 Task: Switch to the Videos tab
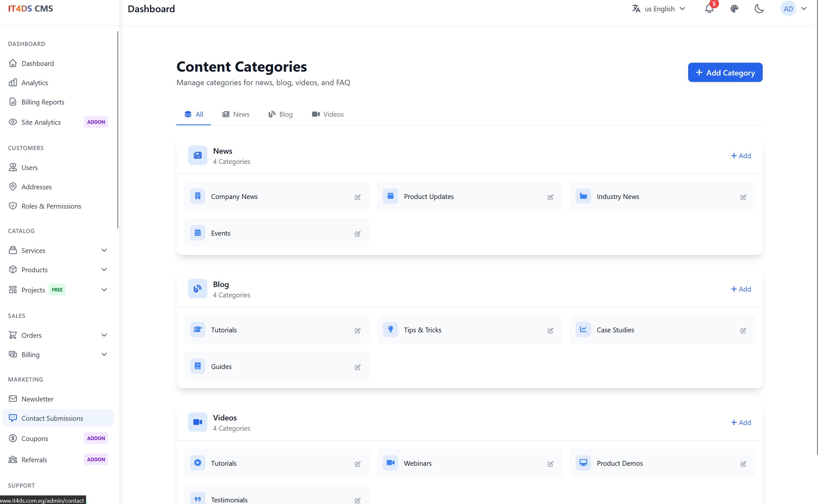point(327,114)
